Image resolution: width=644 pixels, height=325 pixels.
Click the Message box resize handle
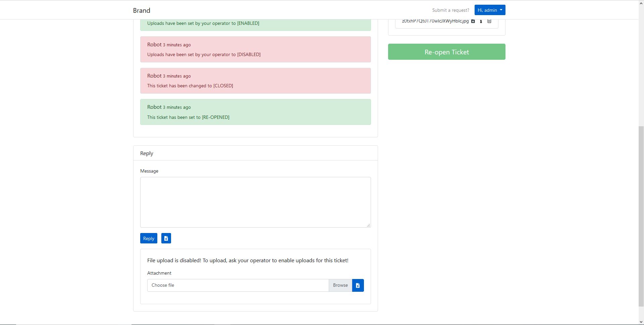coord(368,225)
